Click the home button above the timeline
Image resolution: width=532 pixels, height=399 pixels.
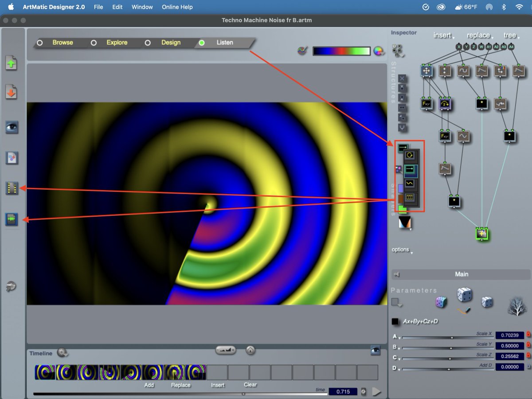coord(250,350)
